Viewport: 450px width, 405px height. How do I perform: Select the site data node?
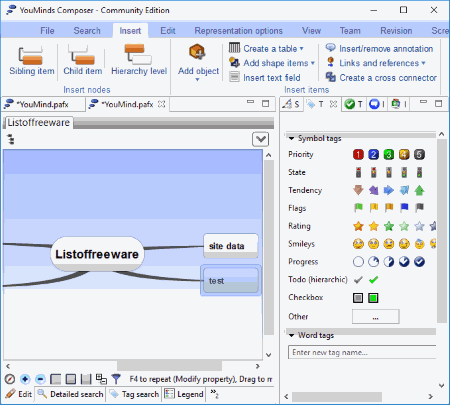[231, 246]
